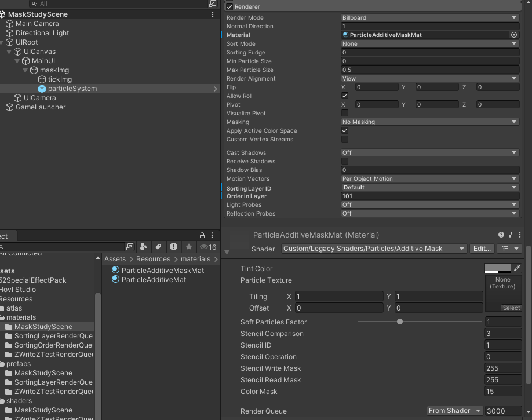Screen dimensions: 532x420
Task: Click the search by label tag icon
Action: tap(158, 247)
